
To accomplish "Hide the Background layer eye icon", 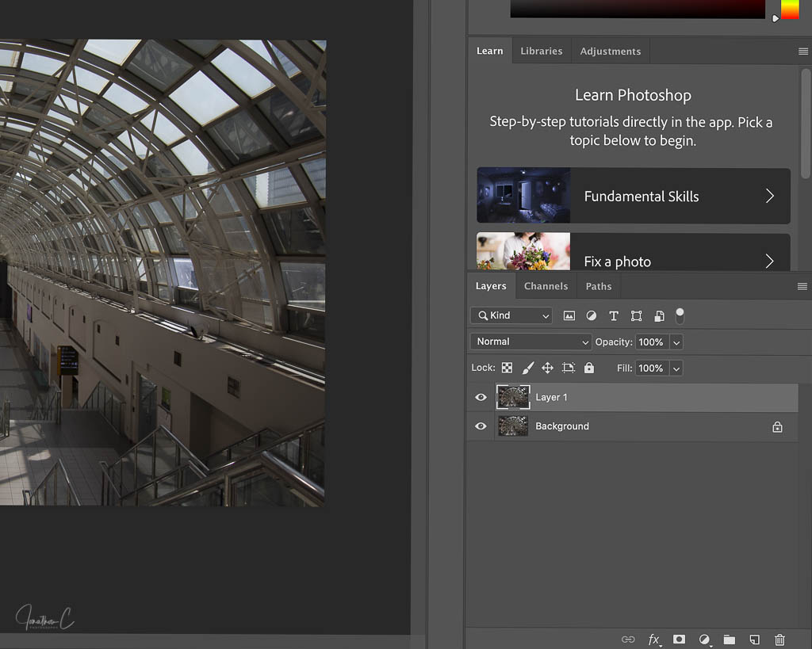I will pyautogui.click(x=481, y=426).
